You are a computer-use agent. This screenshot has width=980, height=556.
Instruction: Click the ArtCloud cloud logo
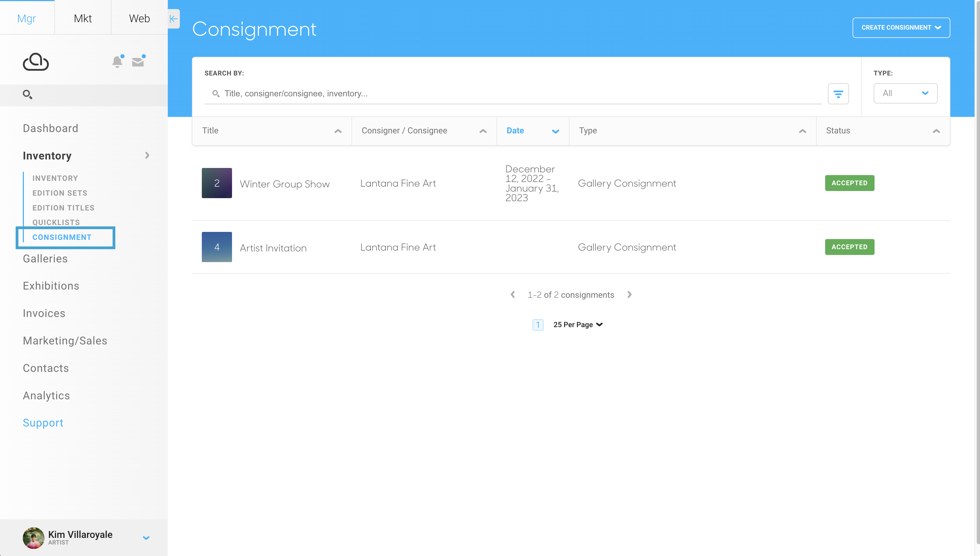pyautogui.click(x=35, y=61)
